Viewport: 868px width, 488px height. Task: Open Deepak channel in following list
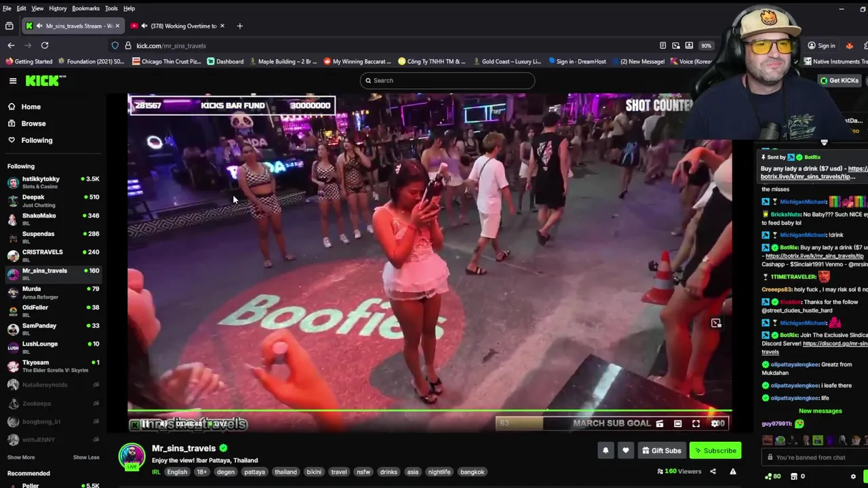(x=53, y=201)
